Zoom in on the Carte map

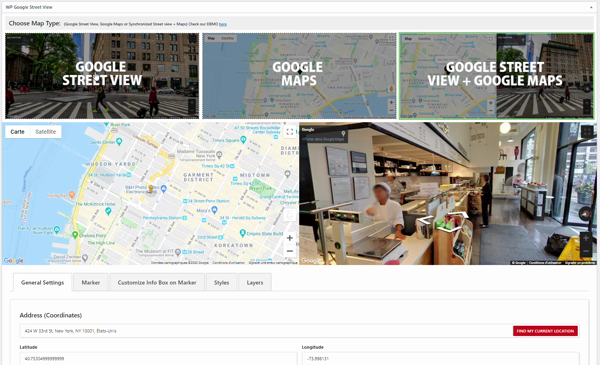[290, 238]
